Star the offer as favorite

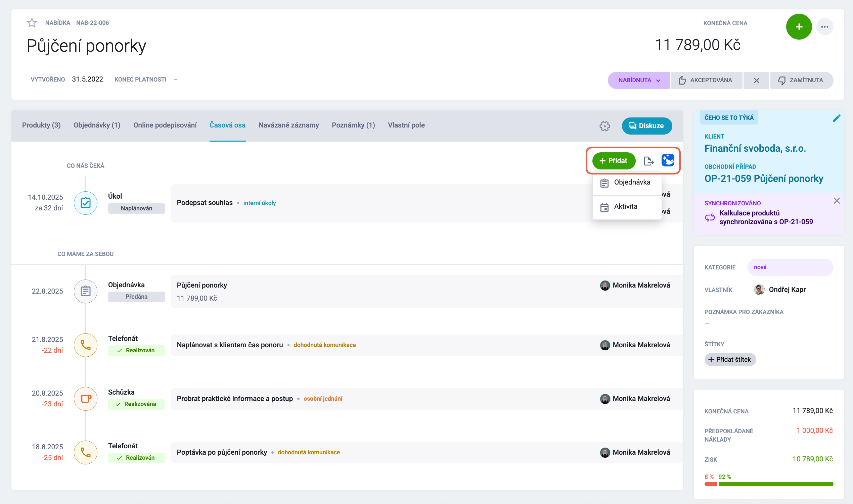[32, 23]
